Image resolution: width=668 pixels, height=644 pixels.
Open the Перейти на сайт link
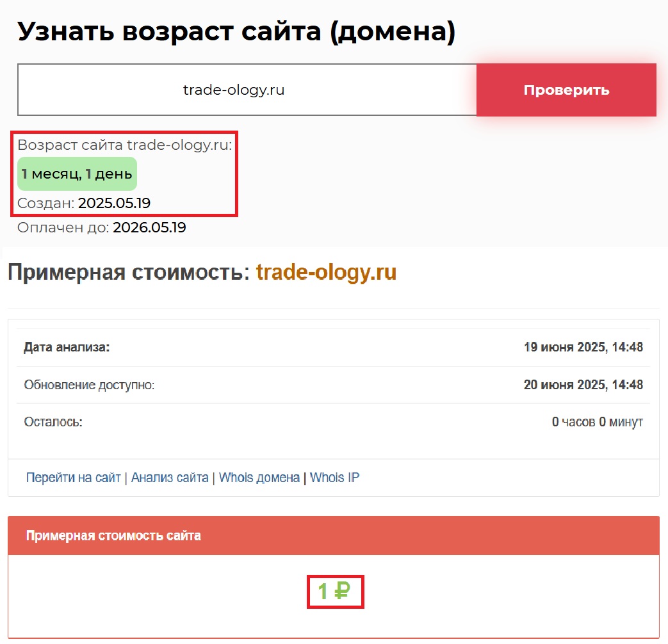pyautogui.click(x=73, y=478)
